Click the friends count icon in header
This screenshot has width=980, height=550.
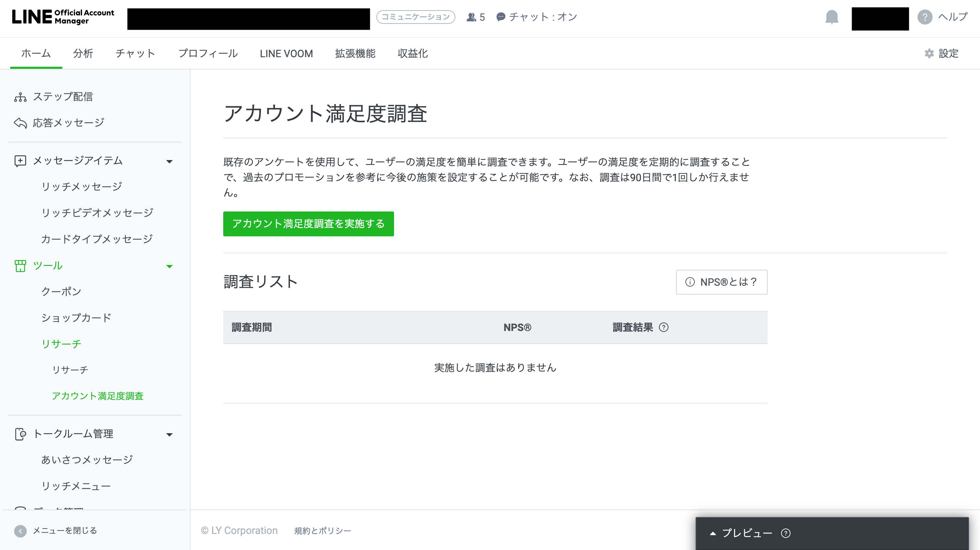[x=471, y=17]
